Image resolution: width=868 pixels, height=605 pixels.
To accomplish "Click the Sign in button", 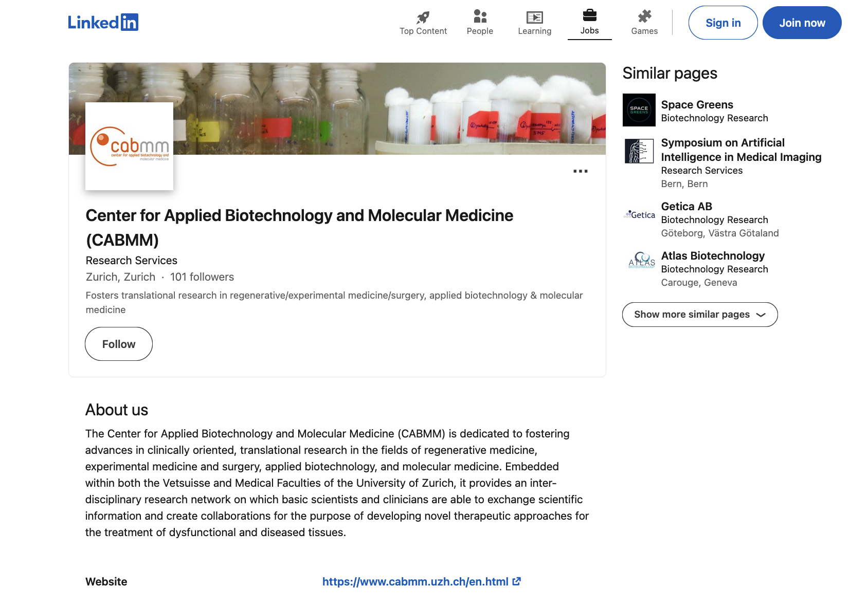I will tap(723, 23).
